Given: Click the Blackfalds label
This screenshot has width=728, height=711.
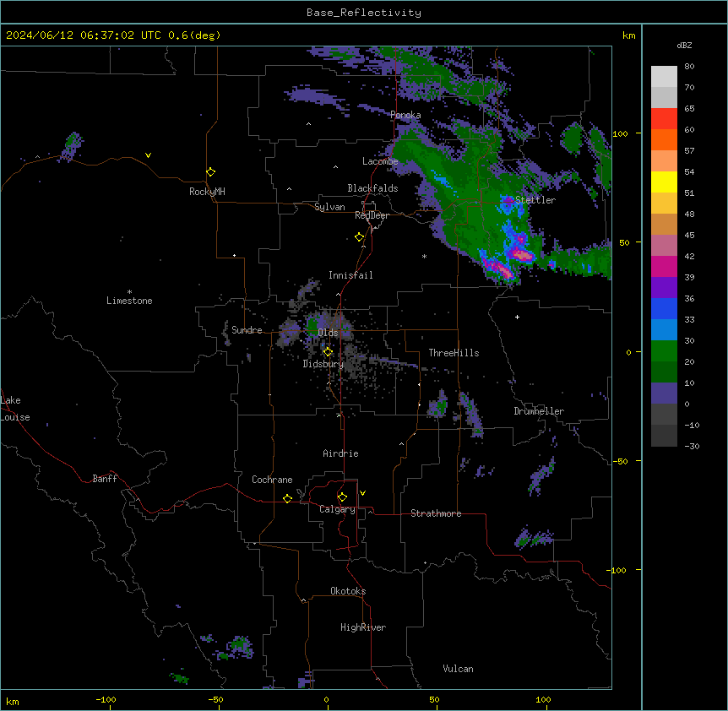Looking at the screenshot, I should (372, 188).
